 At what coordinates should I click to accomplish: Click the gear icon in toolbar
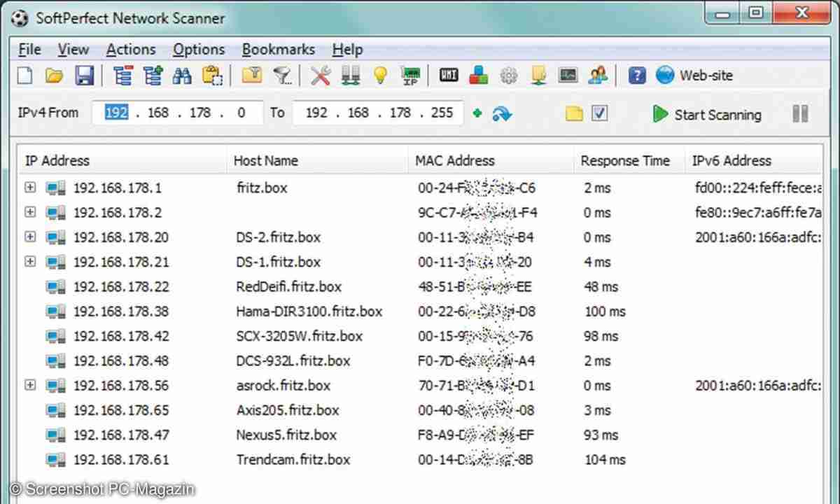click(x=508, y=76)
